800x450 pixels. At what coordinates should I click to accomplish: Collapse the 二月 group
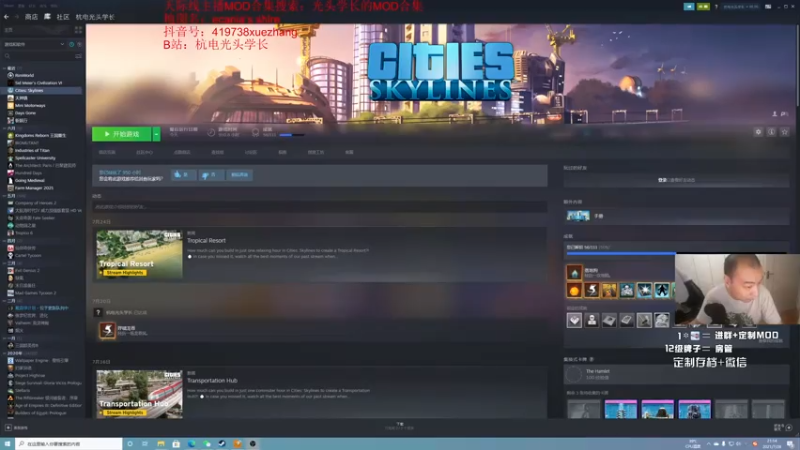tap(5, 301)
